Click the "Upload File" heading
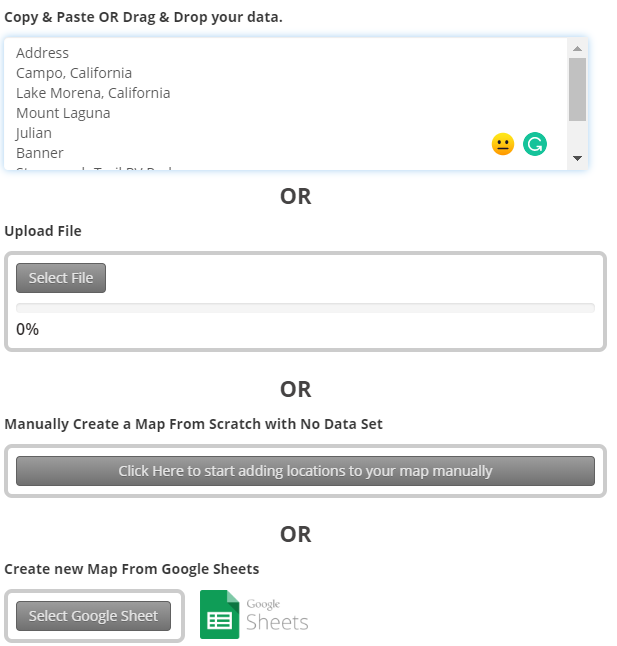Viewport: 617px width, 646px height. tap(43, 231)
